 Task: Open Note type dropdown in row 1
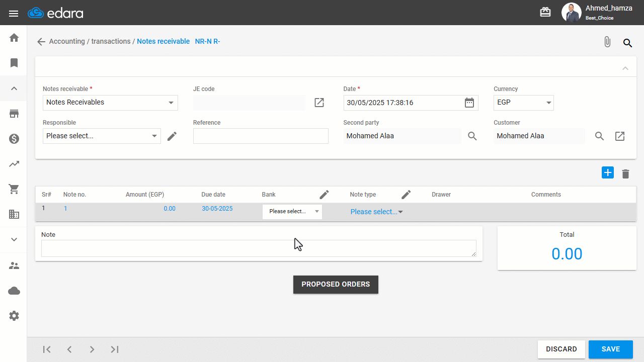[x=377, y=212]
